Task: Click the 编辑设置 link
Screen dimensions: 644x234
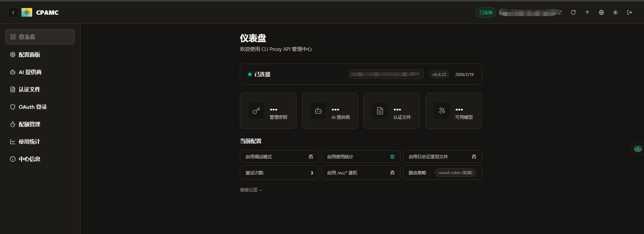Action: [251, 190]
